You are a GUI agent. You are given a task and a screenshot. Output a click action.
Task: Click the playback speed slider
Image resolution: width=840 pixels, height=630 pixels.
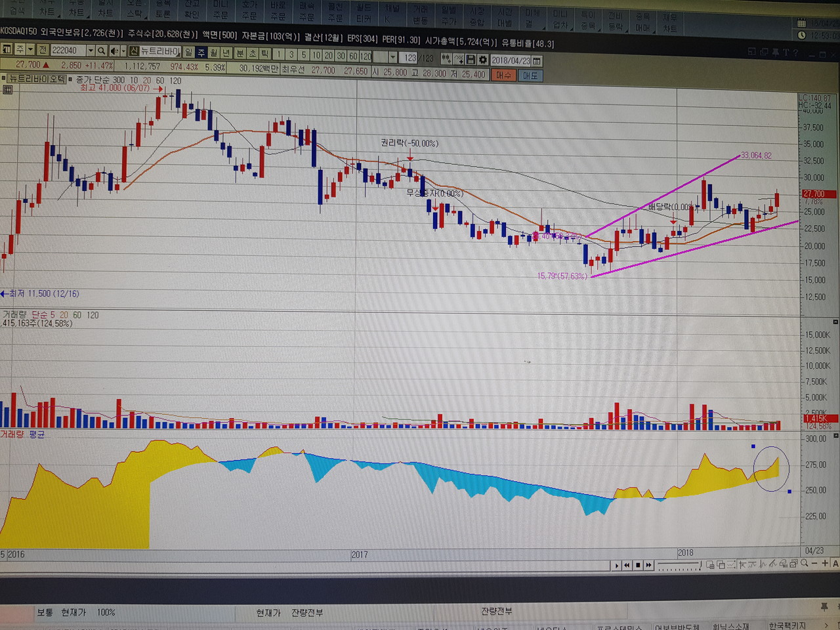tap(679, 565)
